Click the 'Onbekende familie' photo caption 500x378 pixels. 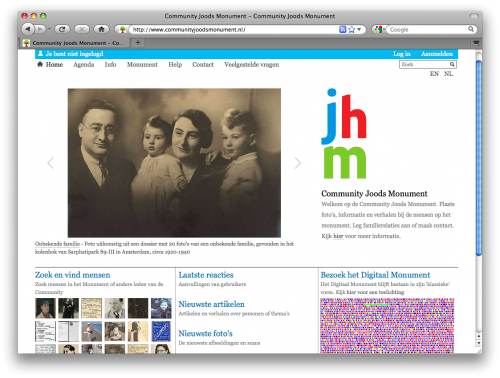57,244
